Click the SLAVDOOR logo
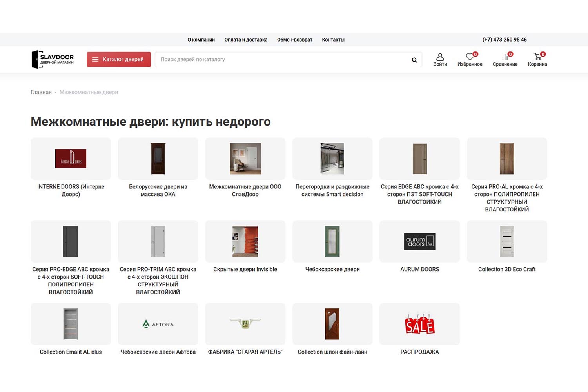The image size is (588, 392). (x=53, y=59)
